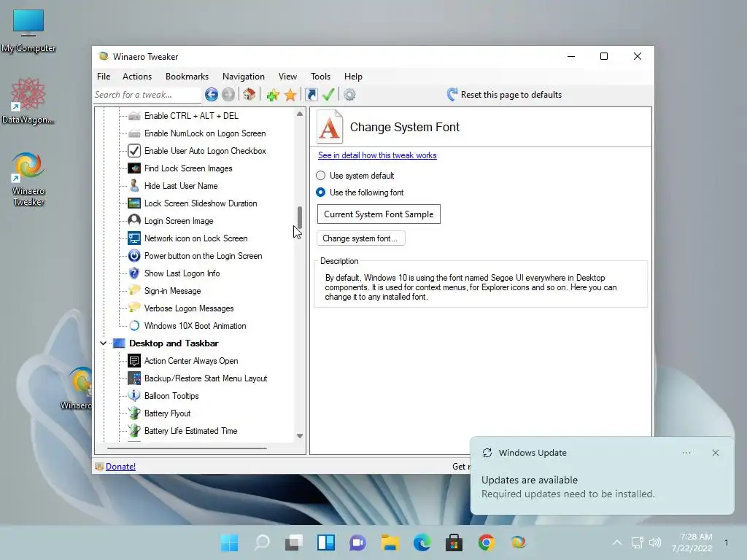Select the Lock Screen Slideshow Duration icon
Screen dimensions: 747x560
(134, 203)
